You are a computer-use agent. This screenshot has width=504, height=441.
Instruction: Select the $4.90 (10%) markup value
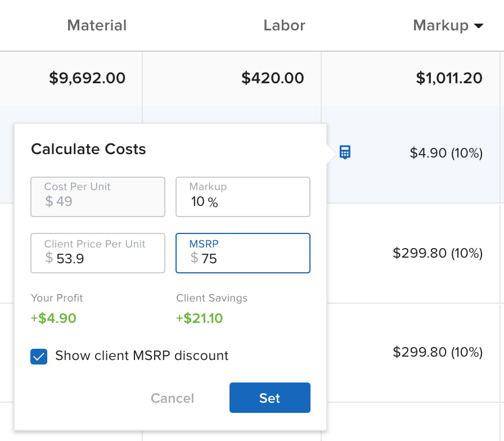click(446, 152)
